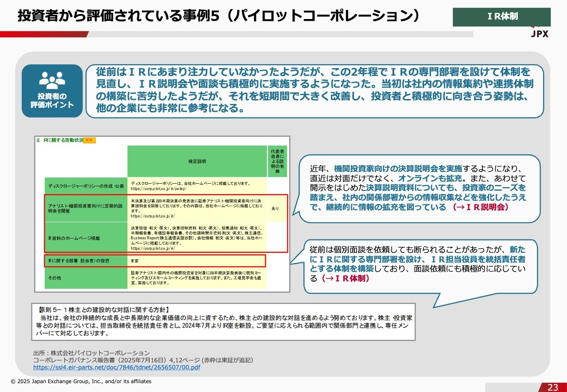
Task: Click the slide title about パイロットコーポレーション
Action: click(x=218, y=16)
